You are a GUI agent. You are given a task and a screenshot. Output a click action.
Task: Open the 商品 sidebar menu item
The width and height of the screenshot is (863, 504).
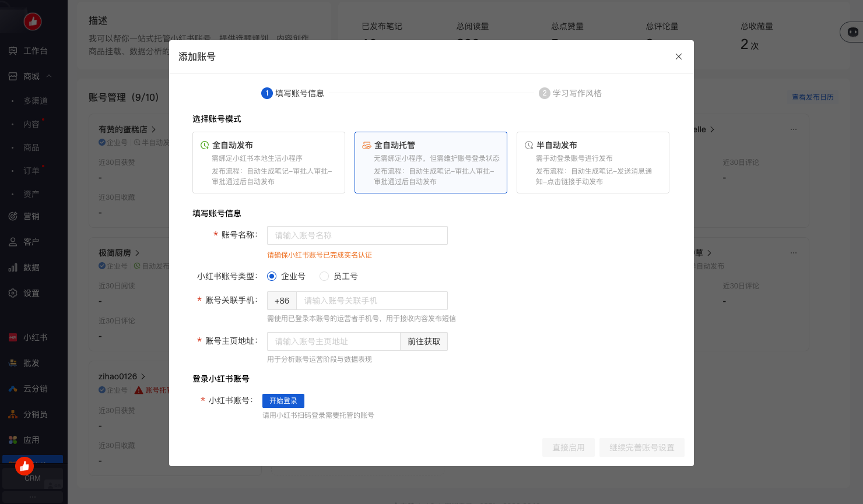point(31,147)
